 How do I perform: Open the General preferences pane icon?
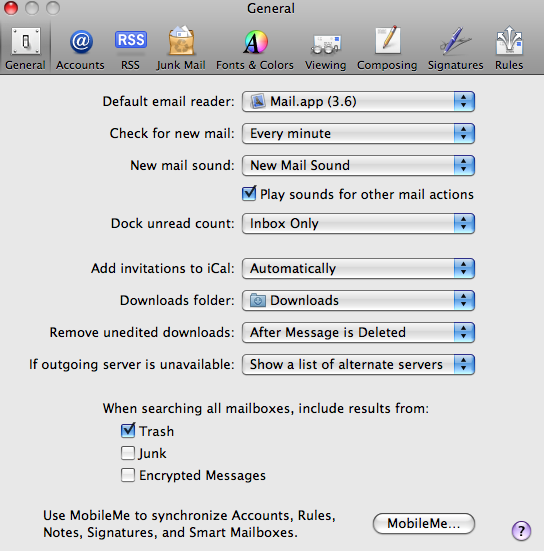click(x=25, y=48)
